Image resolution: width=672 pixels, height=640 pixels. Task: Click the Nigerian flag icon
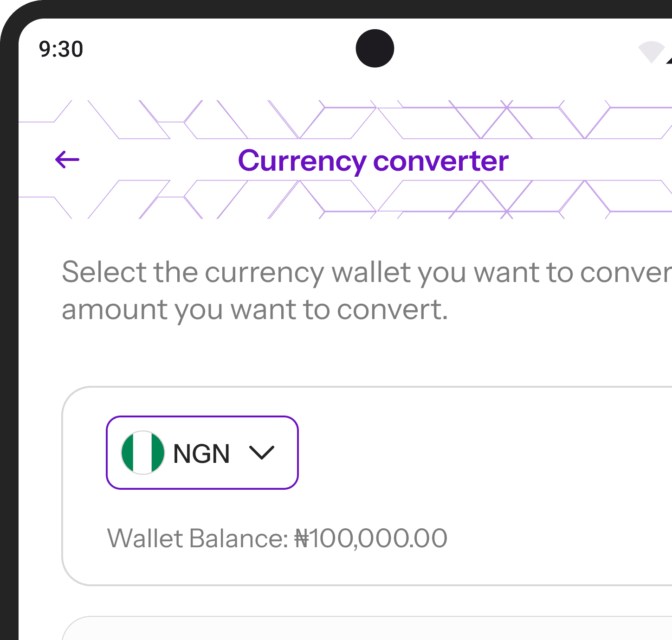pos(143,452)
